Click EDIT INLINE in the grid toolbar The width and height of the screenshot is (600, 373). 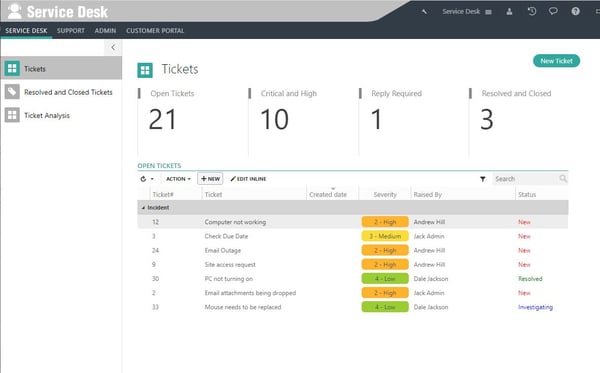[248, 179]
